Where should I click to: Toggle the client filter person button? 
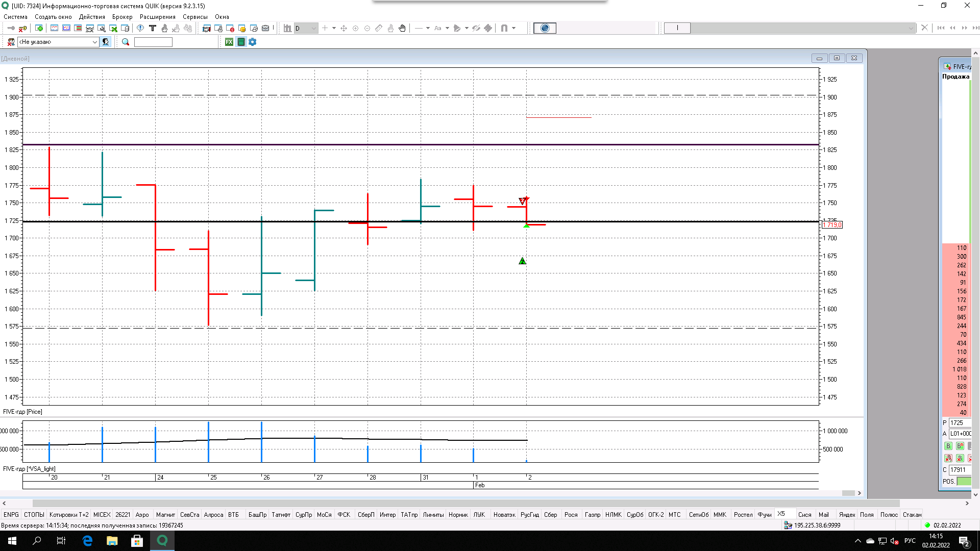point(106,42)
